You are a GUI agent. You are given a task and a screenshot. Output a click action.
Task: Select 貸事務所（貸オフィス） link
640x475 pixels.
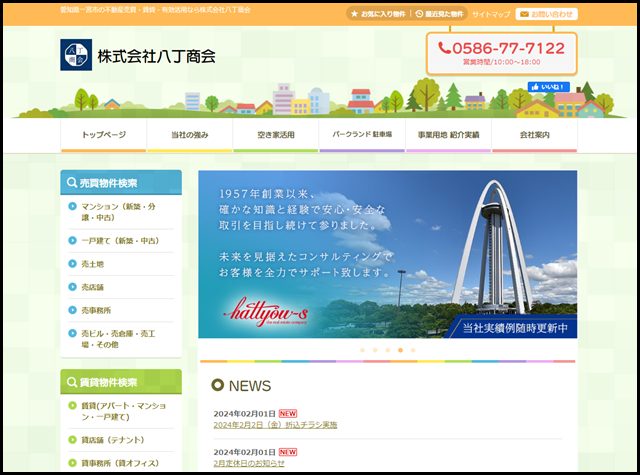click(x=120, y=463)
